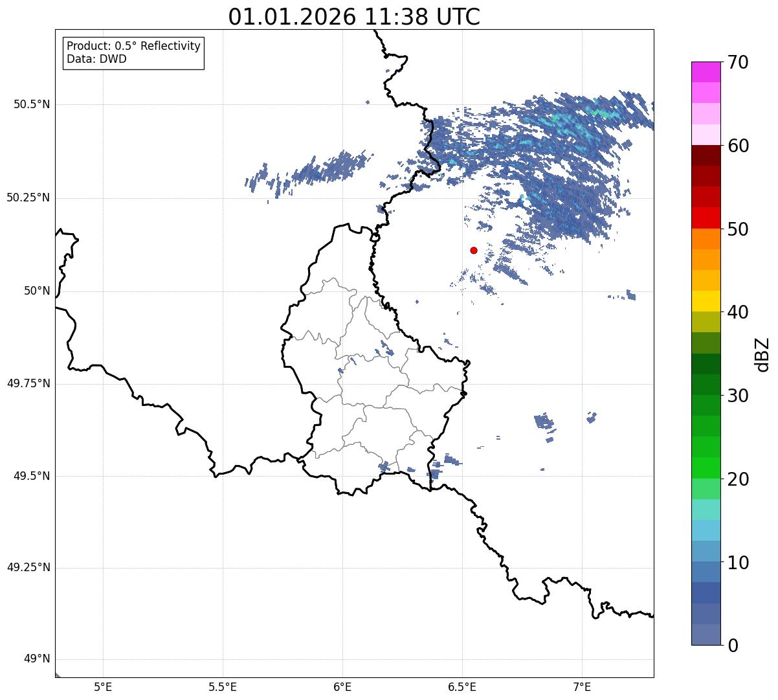Click the dark maroon swatch below 60
This screenshot has height=700, width=778.
coord(706,155)
